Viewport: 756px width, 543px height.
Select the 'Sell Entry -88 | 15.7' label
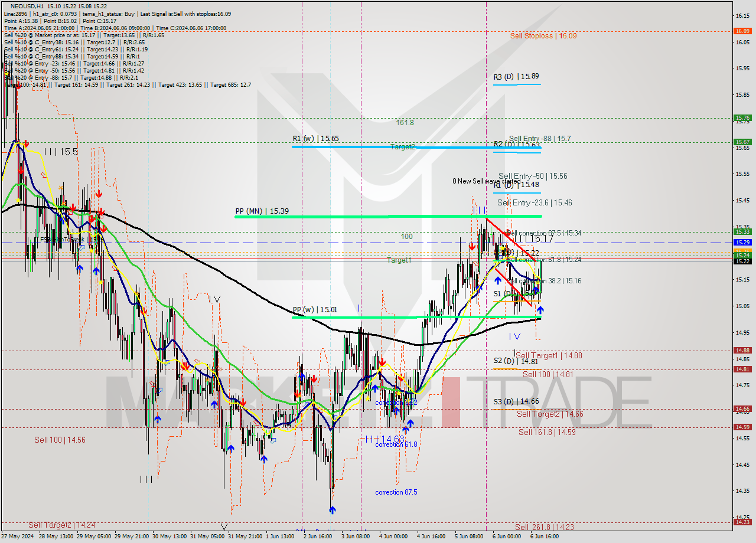coord(540,139)
